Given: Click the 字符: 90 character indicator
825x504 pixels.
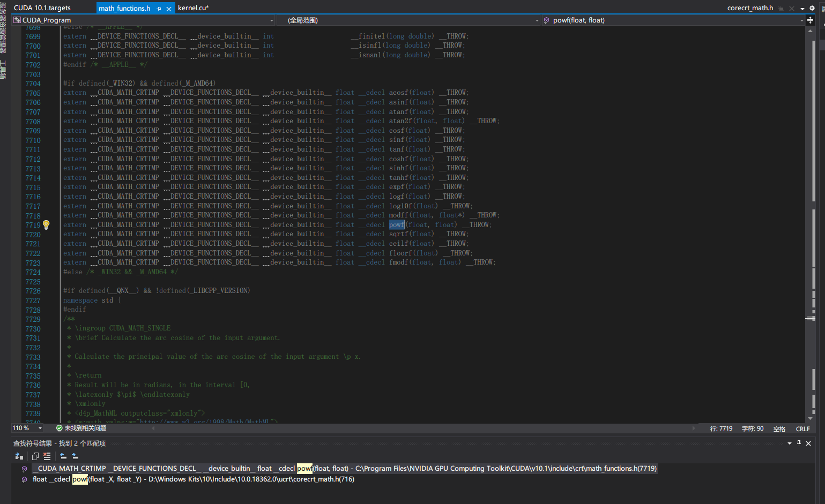Looking at the screenshot, I should (753, 429).
